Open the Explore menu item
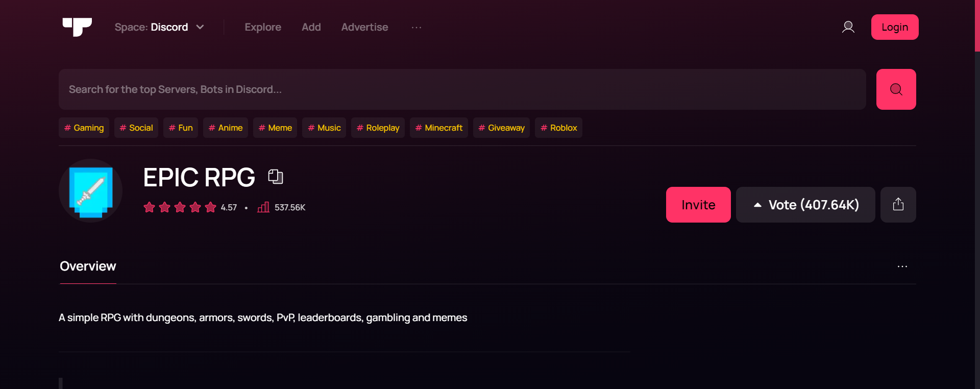980x389 pixels. click(263, 27)
